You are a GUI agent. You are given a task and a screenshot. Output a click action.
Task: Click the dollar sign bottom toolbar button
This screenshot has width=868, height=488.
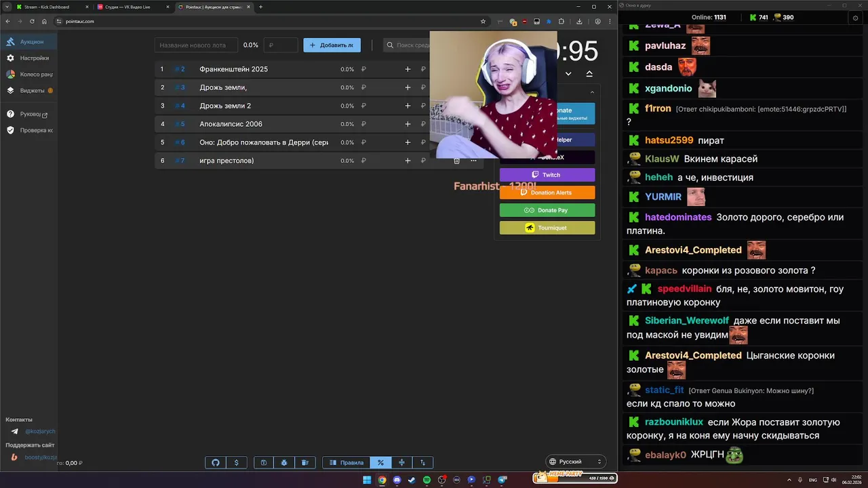236,462
